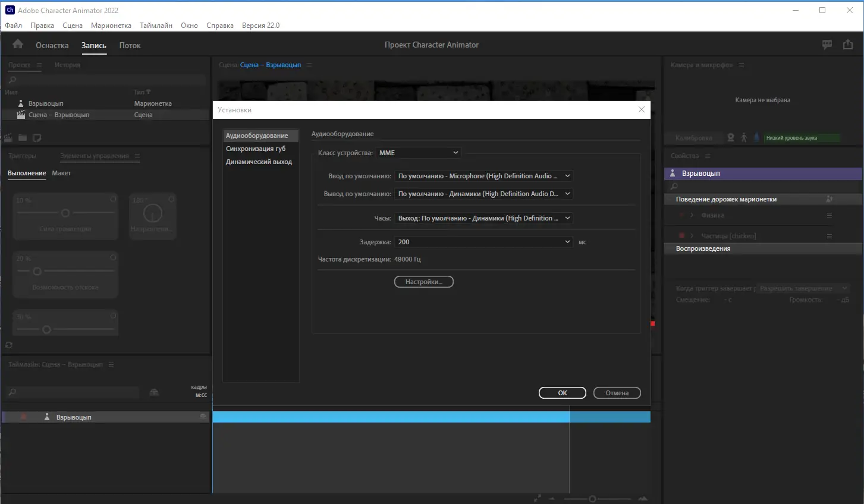Open the Проект panel hamburger menu
The height and width of the screenshot is (504, 864).
[x=39, y=65]
